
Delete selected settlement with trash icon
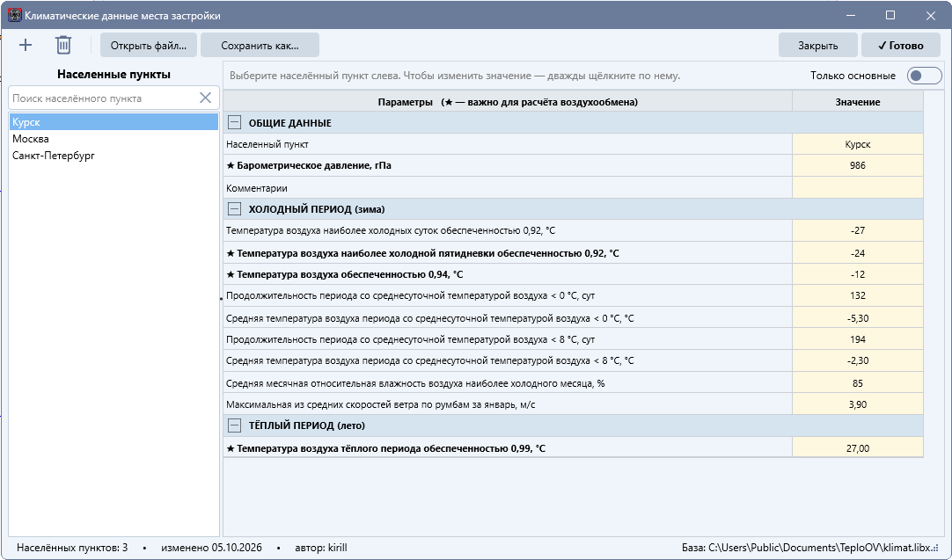[63, 45]
